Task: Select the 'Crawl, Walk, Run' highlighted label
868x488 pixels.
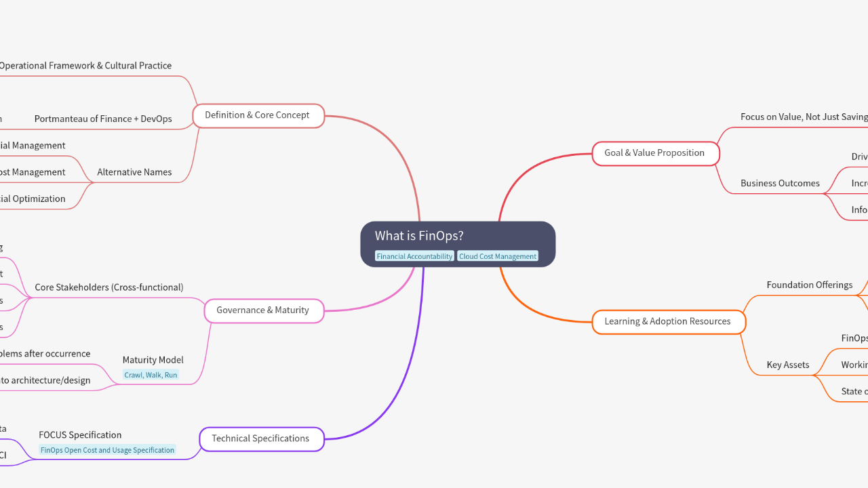Action: (151, 374)
